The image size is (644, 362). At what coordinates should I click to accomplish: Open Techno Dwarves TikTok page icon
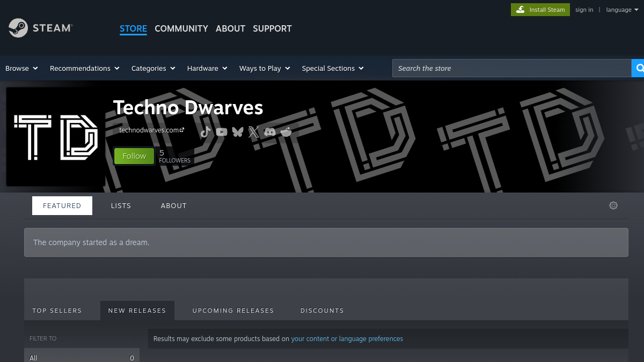(206, 132)
